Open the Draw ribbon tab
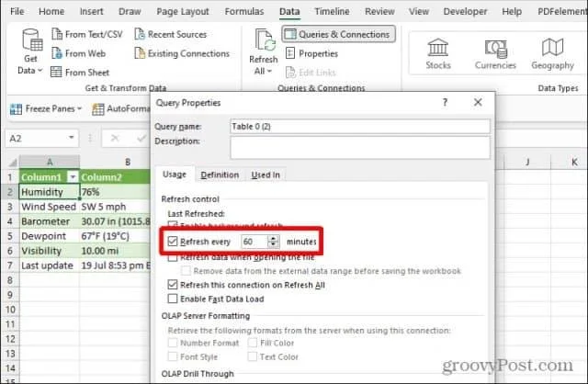The height and width of the screenshot is (384, 588). (130, 12)
